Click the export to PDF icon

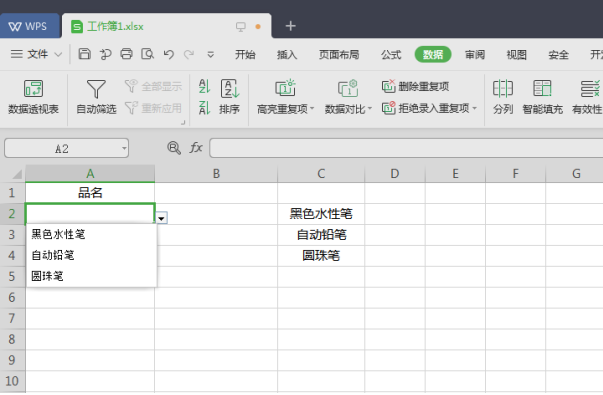point(105,54)
